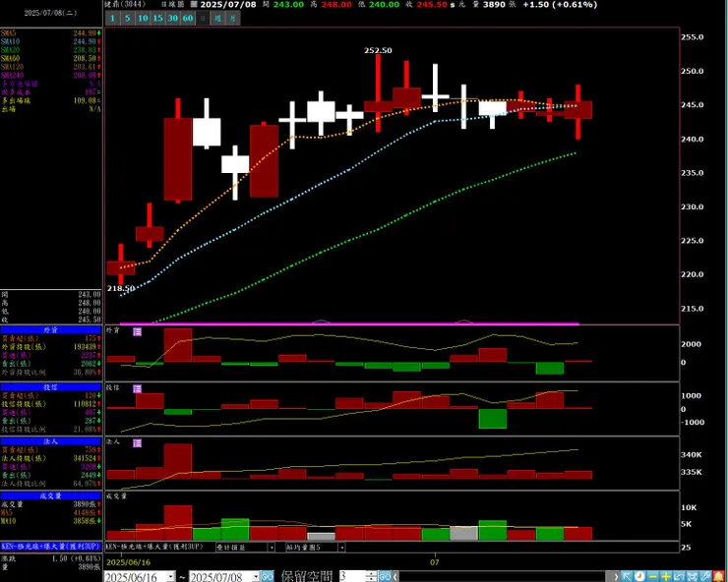Select the daily (日) chart period button

point(203,19)
